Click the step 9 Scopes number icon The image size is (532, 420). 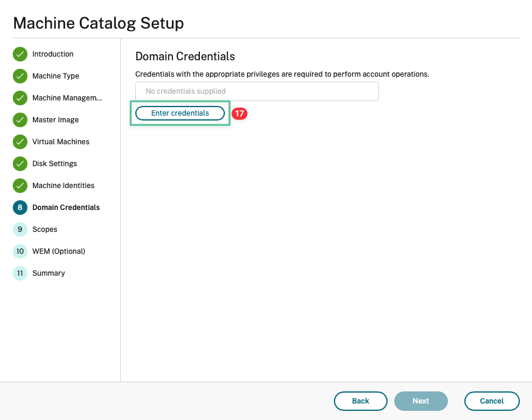click(x=20, y=229)
